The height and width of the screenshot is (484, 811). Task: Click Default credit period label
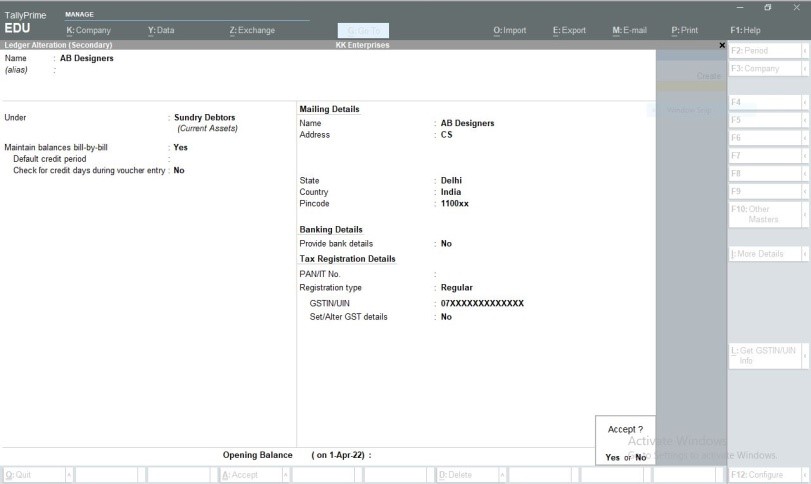pyautogui.click(x=50, y=159)
